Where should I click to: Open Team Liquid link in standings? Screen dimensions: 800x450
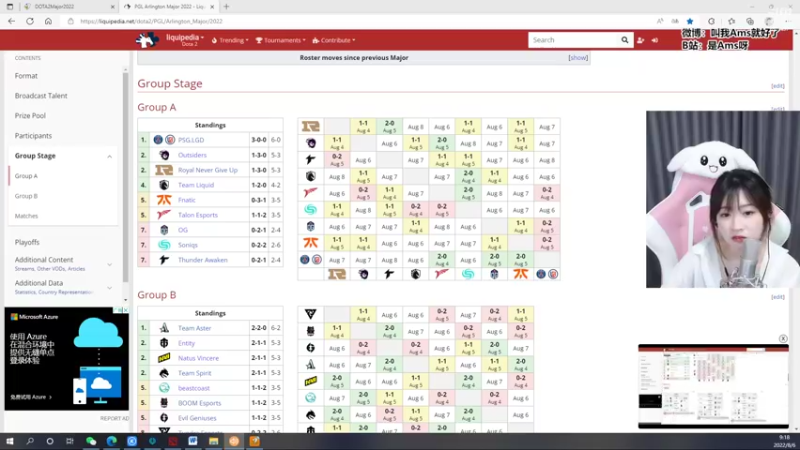click(x=196, y=185)
